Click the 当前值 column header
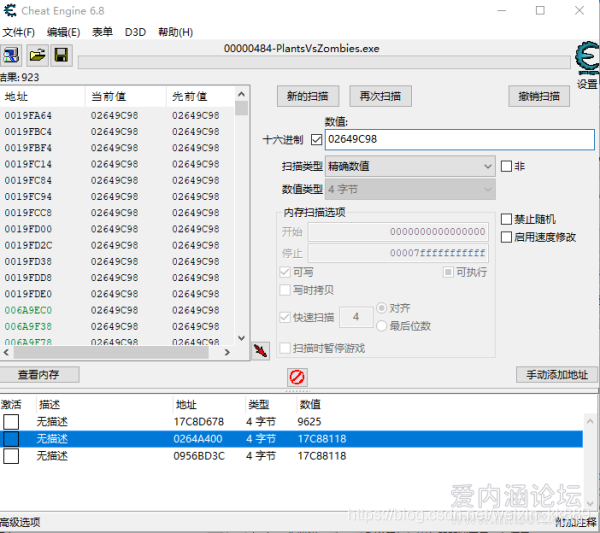This screenshot has height=533, width=600. pos(126,96)
